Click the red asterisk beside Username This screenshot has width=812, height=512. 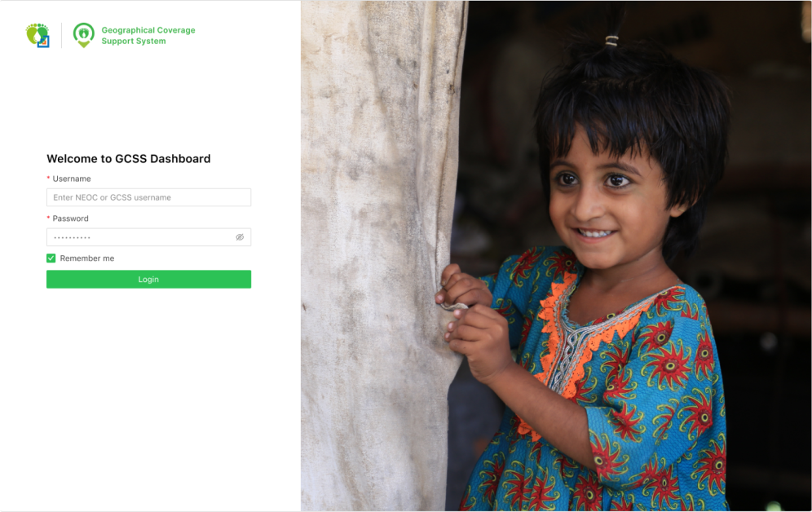[48, 178]
